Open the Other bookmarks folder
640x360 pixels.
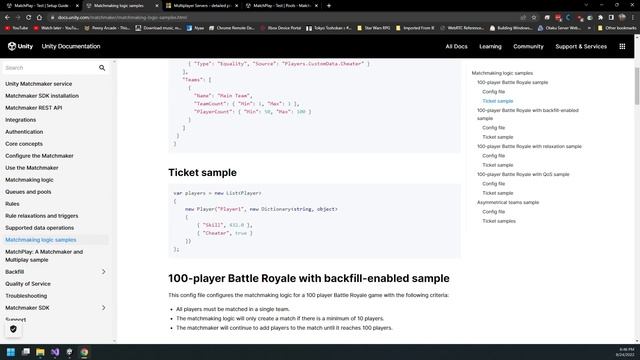[x=617, y=28]
